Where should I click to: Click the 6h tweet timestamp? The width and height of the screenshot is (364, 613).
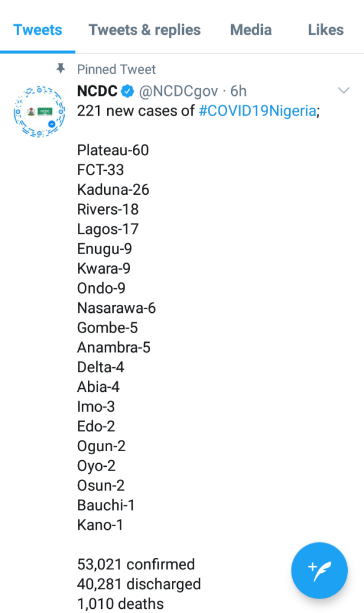(x=238, y=91)
